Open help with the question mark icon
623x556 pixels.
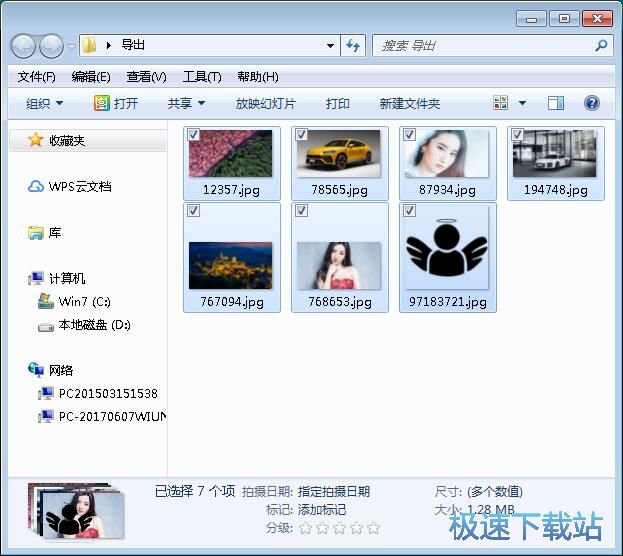(x=592, y=103)
